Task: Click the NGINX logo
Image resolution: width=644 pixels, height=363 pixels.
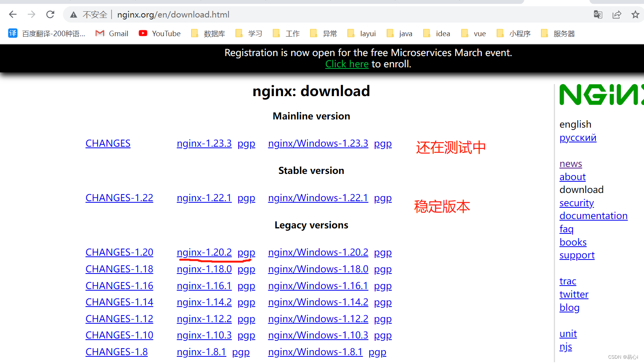Action: pos(602,95)
